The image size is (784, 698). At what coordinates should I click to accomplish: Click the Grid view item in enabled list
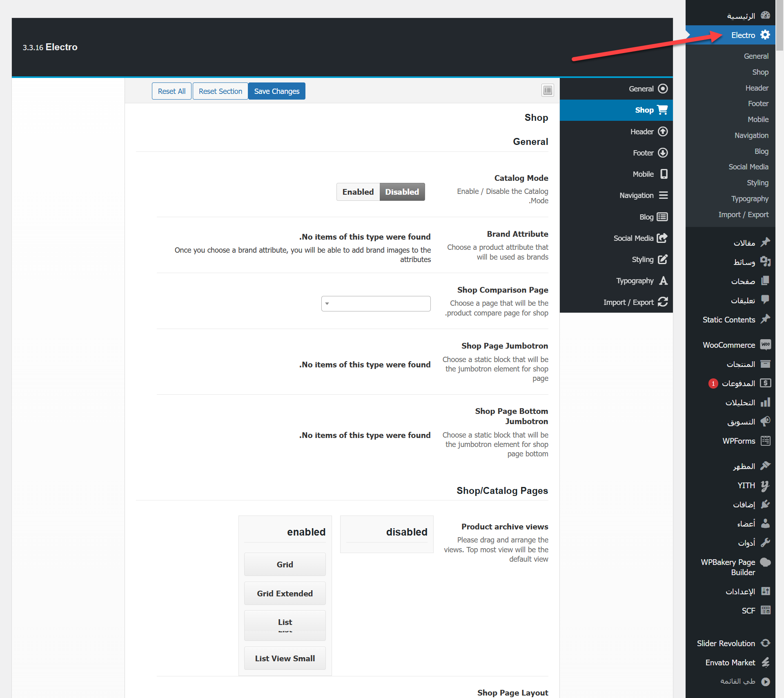pyautogui.click(x=285, y=565)
